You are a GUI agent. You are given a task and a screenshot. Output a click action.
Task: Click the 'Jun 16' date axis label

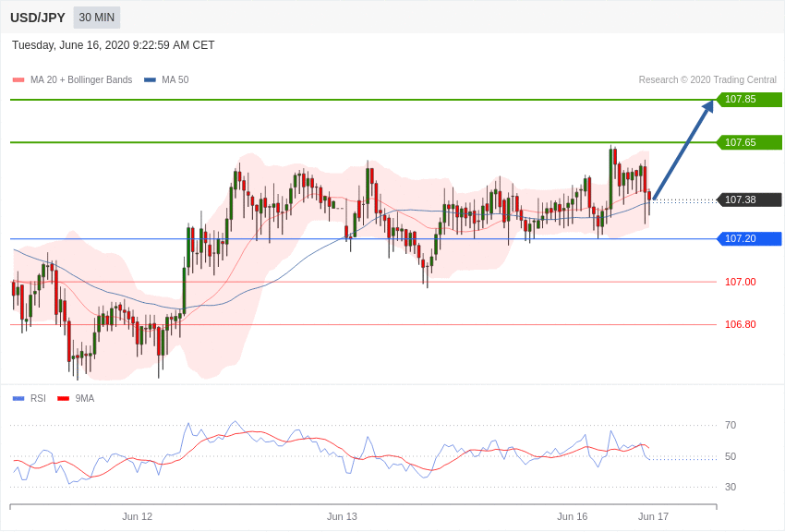(x=573, y=516)
